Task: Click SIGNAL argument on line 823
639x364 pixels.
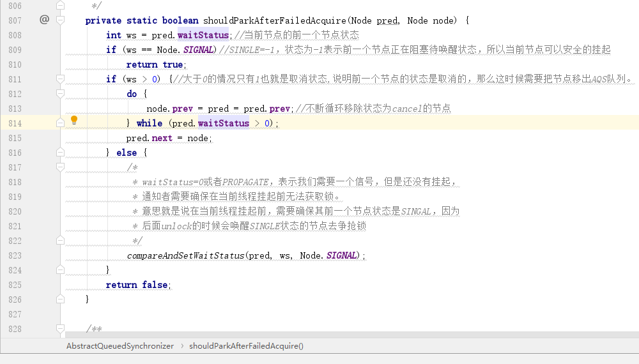Action: pos(341,255)
